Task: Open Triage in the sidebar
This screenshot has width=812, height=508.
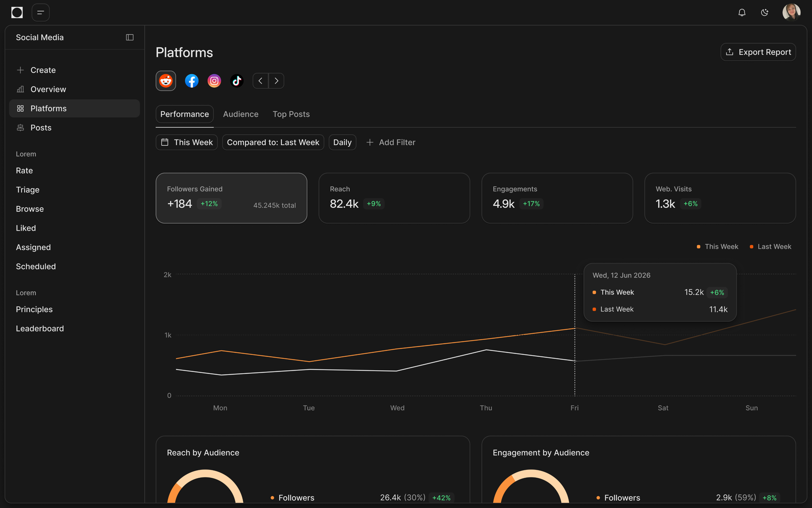Action: [28, 190]
